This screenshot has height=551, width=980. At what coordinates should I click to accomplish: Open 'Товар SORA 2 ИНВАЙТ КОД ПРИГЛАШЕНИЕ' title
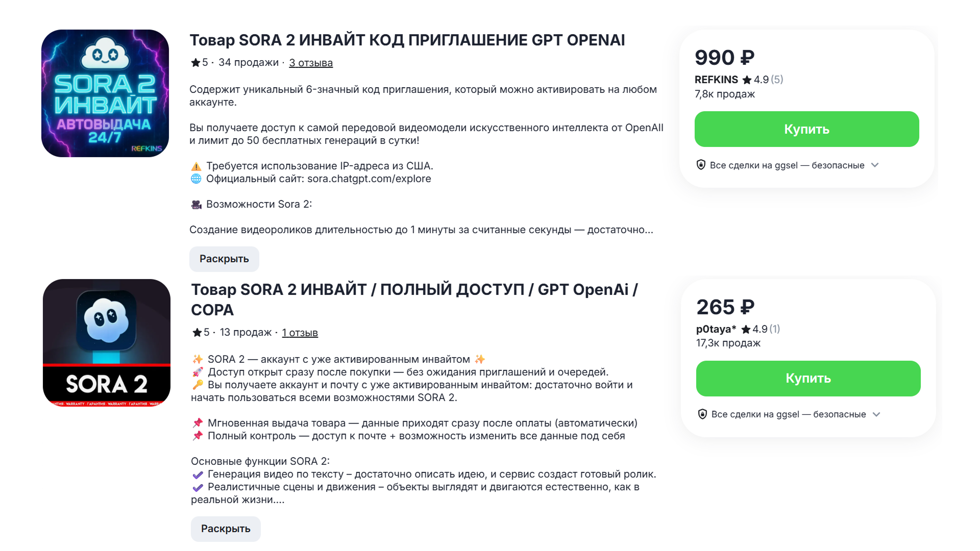pos(407,40)
